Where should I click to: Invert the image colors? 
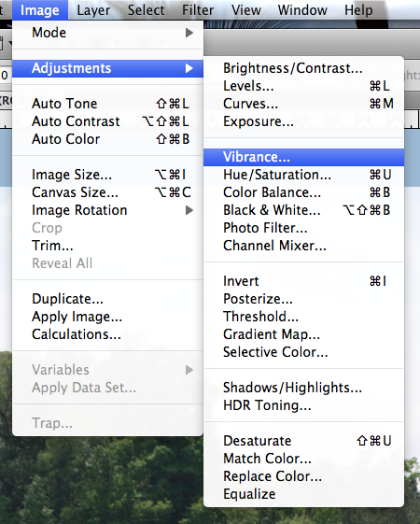tap(303, 281)
